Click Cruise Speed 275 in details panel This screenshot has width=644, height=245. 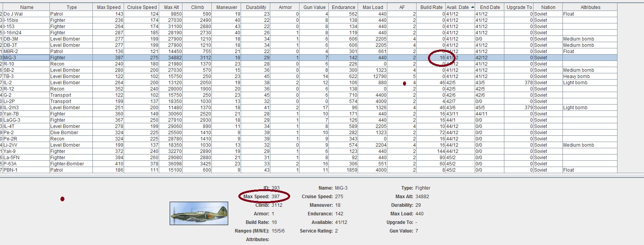(x=339, y=196)
